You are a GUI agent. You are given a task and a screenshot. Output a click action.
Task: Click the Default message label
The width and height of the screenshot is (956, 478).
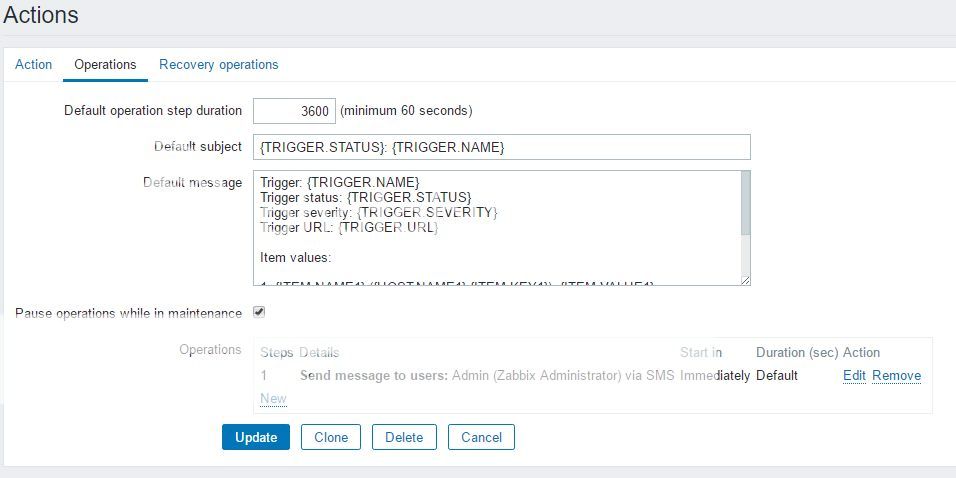tap(192, 182)
